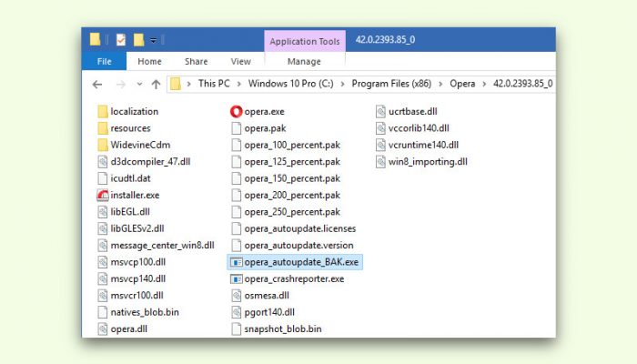The image size is (637, 364).
Task: Select the opera_autoupdate_BAK.exe icon
Action: (236, 262)
